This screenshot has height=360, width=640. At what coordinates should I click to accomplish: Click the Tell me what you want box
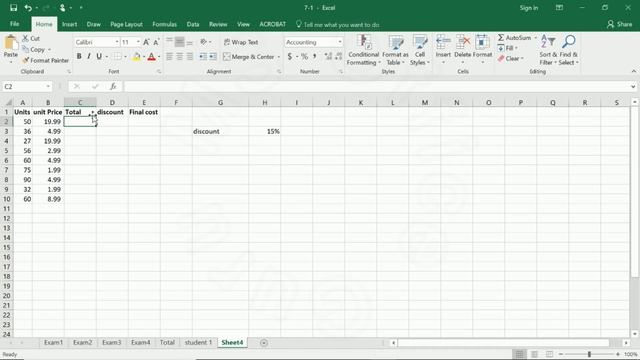pyautogui.click(x=338, y=24)
